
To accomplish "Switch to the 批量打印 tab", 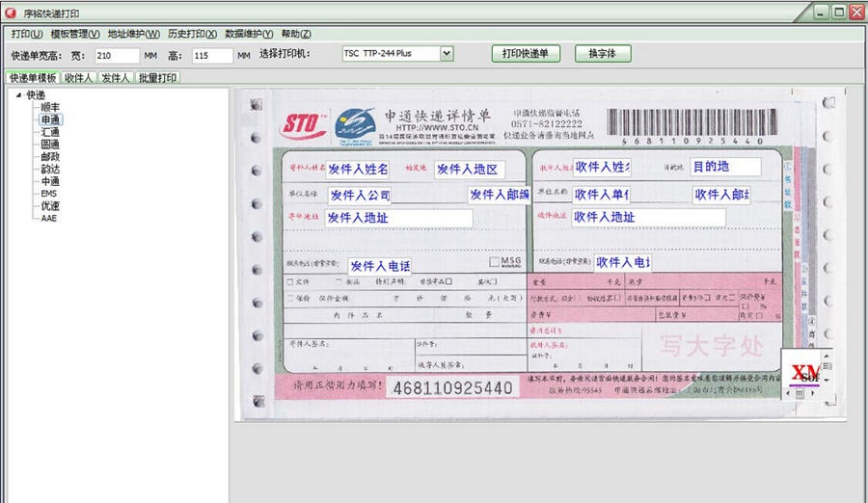I will click(157, 78).
